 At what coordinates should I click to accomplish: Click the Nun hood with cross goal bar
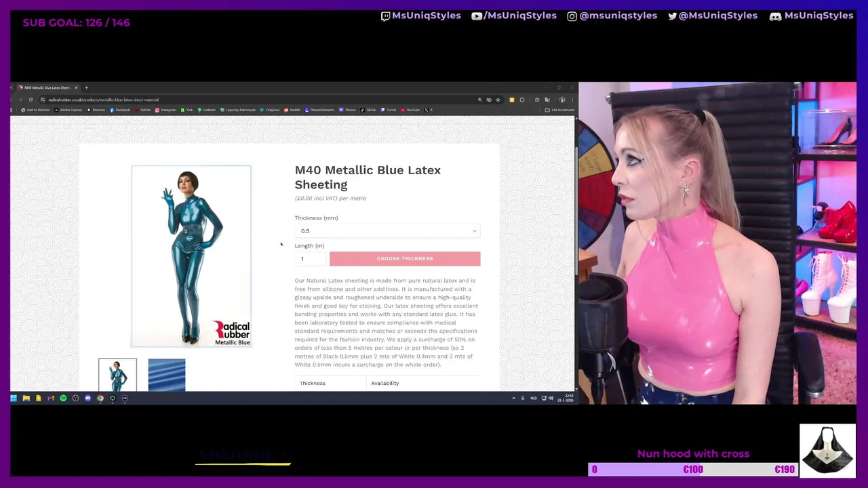point(693,469)
